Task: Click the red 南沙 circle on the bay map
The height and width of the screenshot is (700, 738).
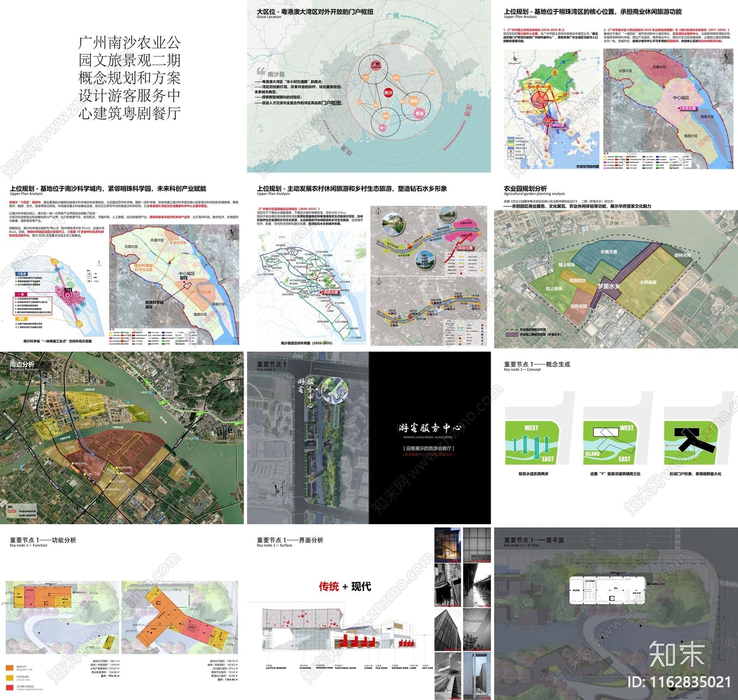Action: (388, 93)
